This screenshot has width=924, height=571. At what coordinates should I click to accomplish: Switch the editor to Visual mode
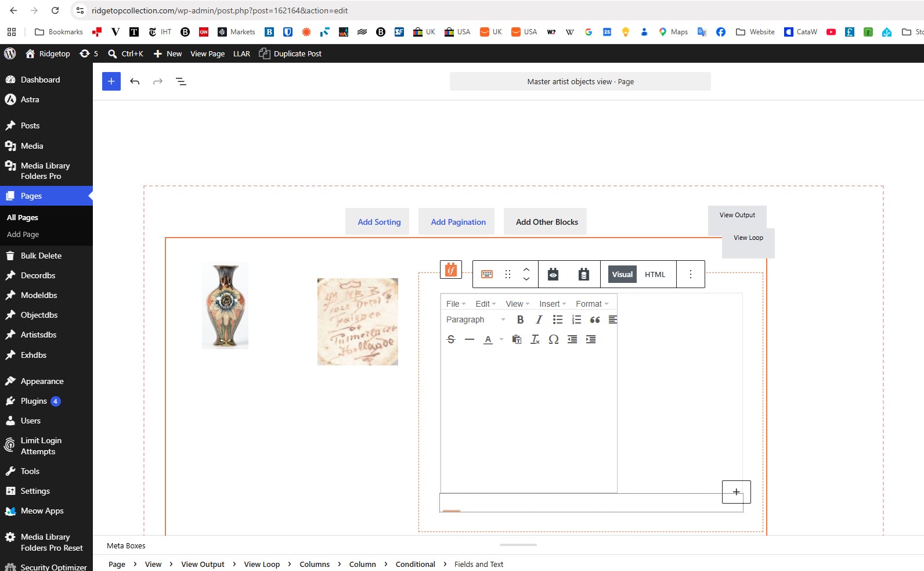pos(622,274)
